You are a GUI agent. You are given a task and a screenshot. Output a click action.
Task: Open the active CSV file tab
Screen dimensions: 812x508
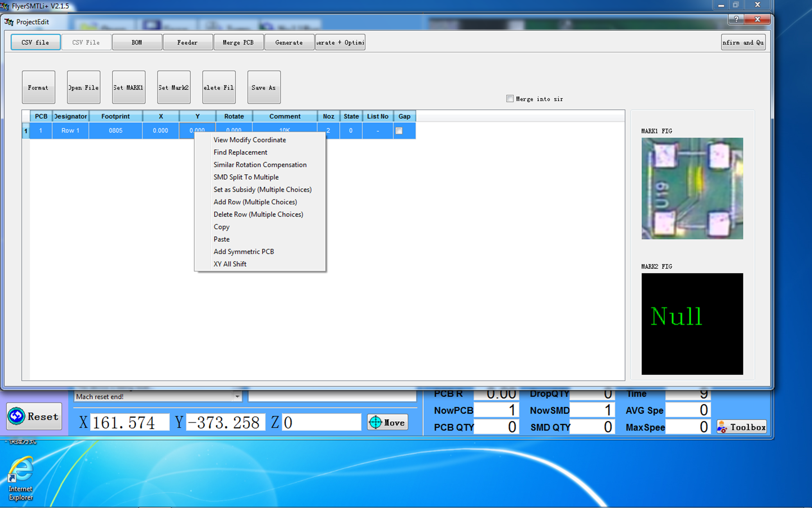(36, 42)
